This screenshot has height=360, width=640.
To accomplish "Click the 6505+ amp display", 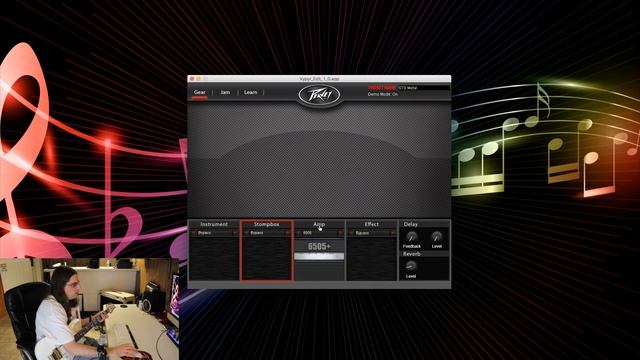I will point(319,246).
